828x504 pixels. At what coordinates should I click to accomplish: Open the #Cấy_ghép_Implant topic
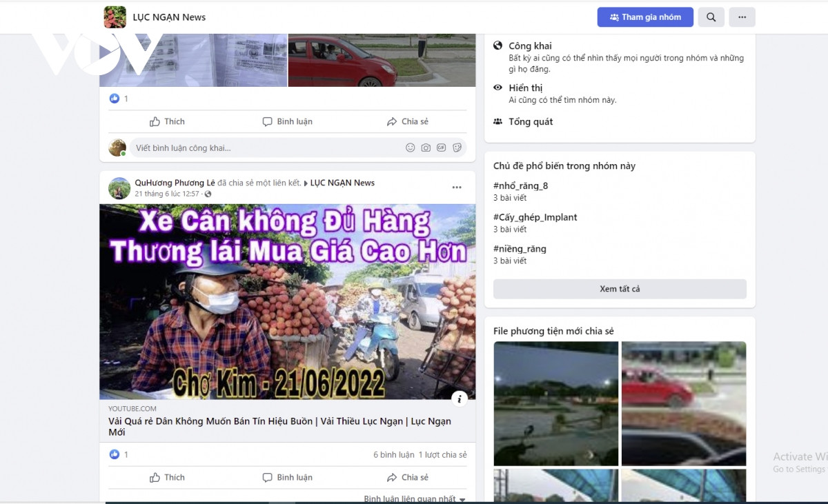tap(535, 217)
